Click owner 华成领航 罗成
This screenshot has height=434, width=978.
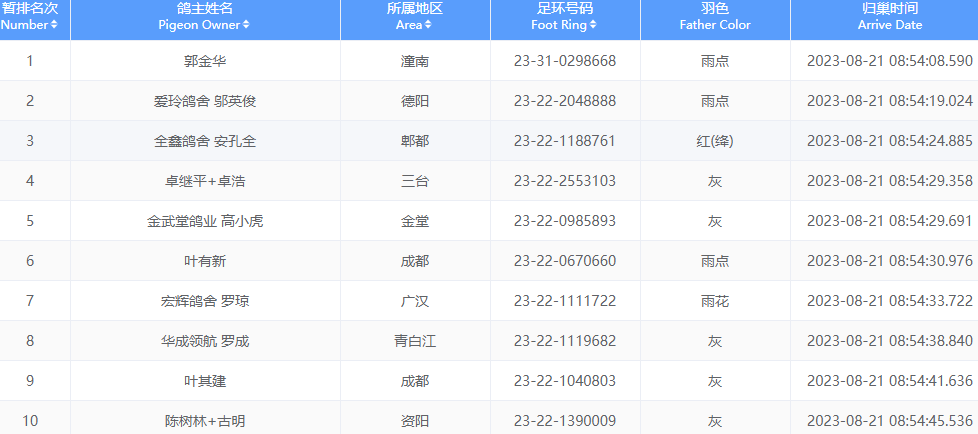click(x=205, y=341)
